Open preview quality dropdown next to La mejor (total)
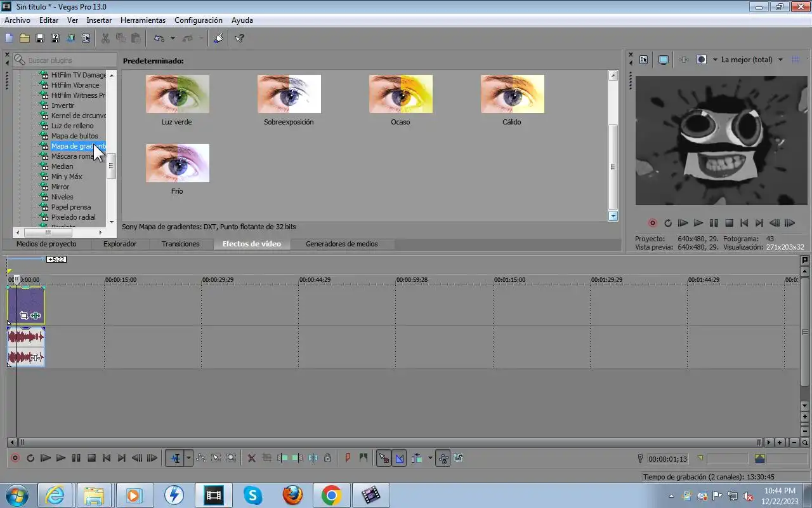 click(x=780, y=60)
